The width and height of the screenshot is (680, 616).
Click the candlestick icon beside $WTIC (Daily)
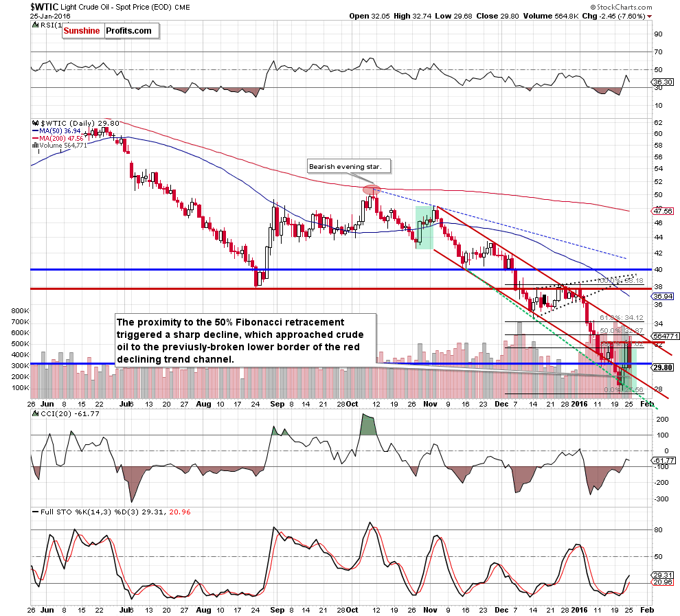pos(36,123)
